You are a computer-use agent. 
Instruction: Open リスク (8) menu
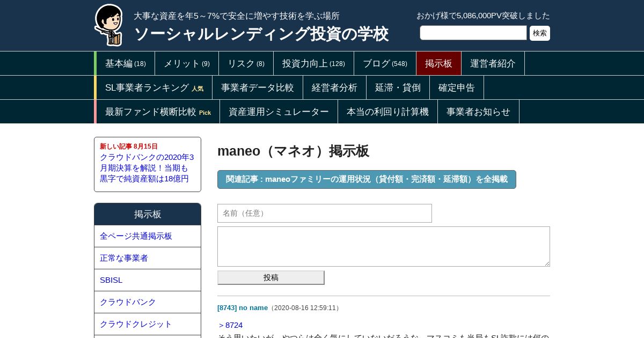(246, 63)
